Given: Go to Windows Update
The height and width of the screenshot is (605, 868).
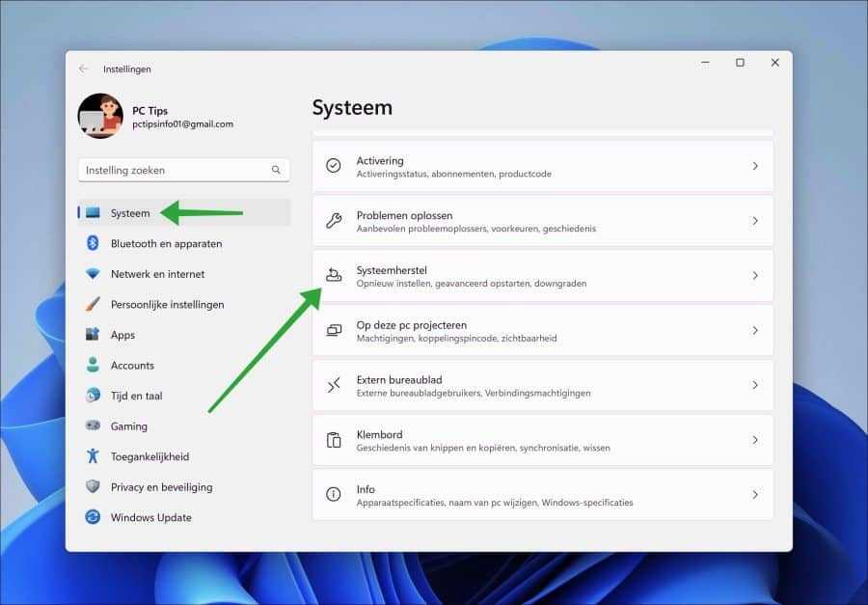Looking at the screenshot, I should click(x=183, y=517).
